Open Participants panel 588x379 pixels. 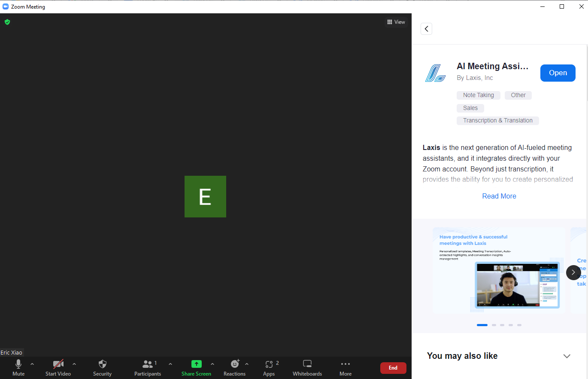[148, 368]
